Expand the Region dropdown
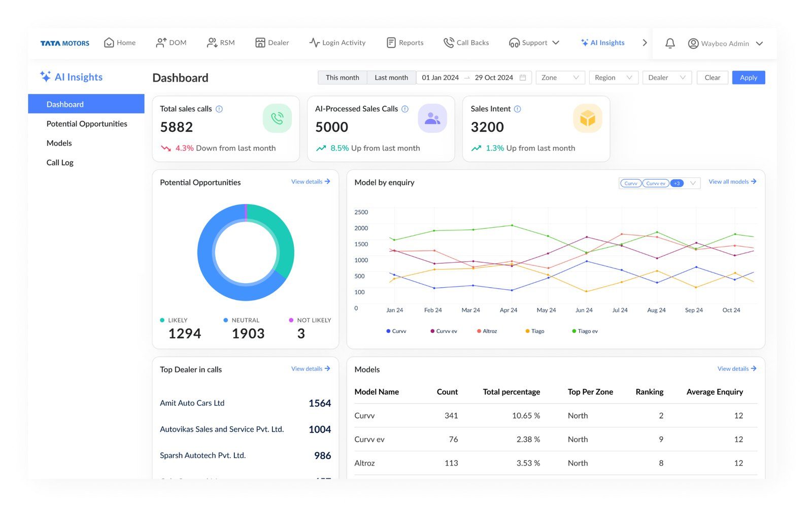The width and height of the screenshot is (812, 514). tap(613, 78)
